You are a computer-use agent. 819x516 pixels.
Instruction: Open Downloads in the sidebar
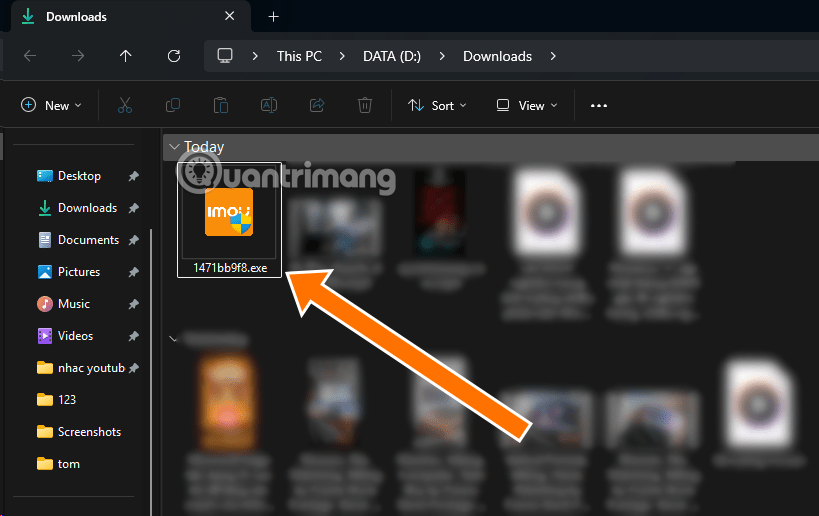click(x=88, y=208)
